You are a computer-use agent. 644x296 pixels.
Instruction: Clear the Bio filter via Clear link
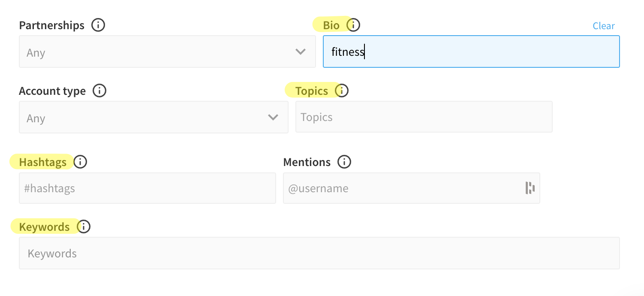pyautogui.click(x=604, y=26)
